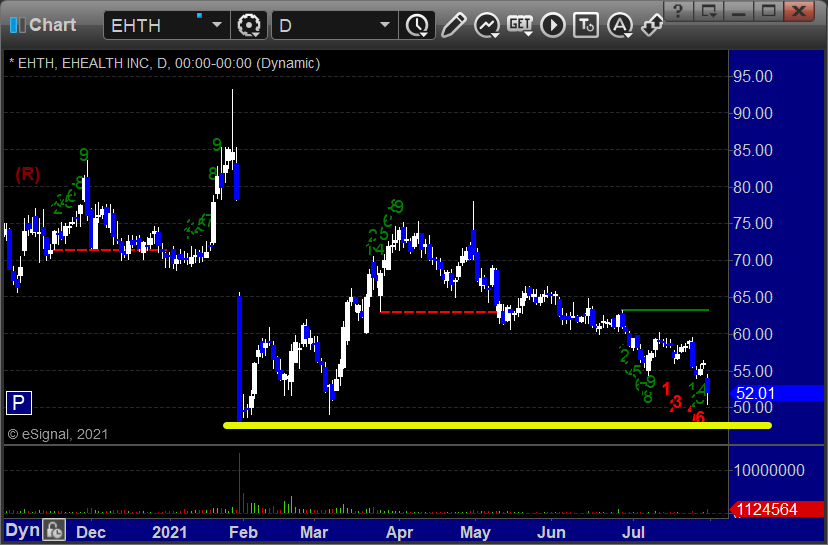Click the 52.01 current price label
Screen dimensions: 828x545
pos(755,393)
